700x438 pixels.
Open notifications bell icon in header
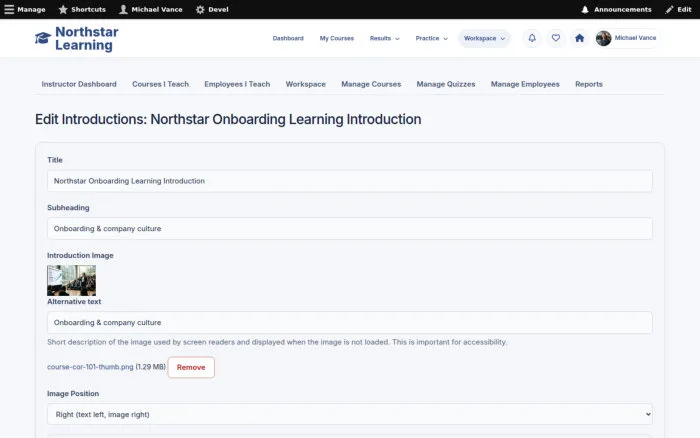coord(532,38)
